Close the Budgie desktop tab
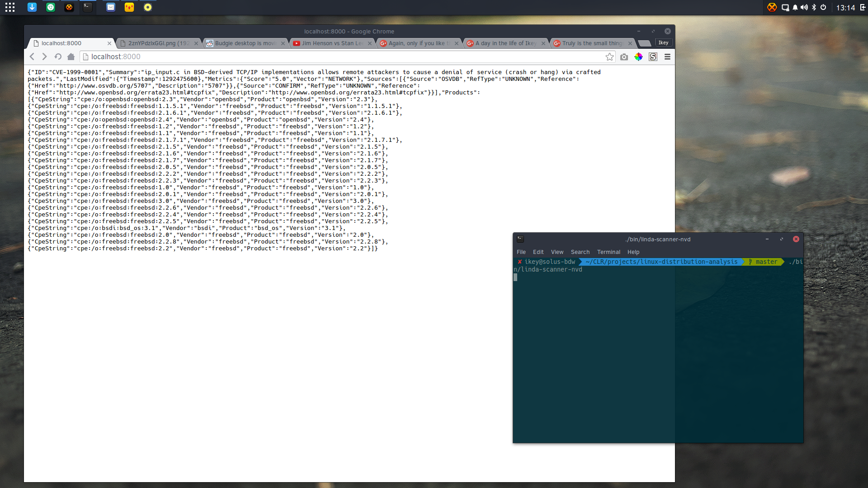868x488 pixels. point(283,43)
